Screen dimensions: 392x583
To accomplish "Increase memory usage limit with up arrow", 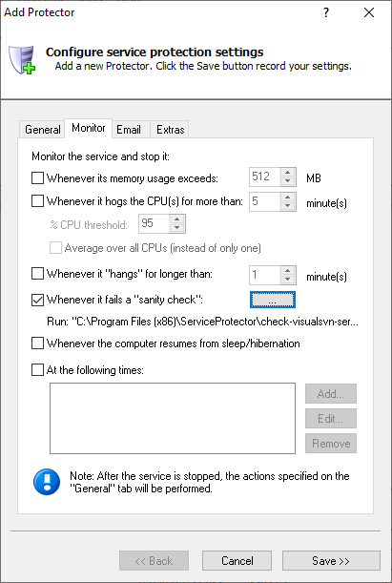I will pyautogui.click(x=288, y=173).
